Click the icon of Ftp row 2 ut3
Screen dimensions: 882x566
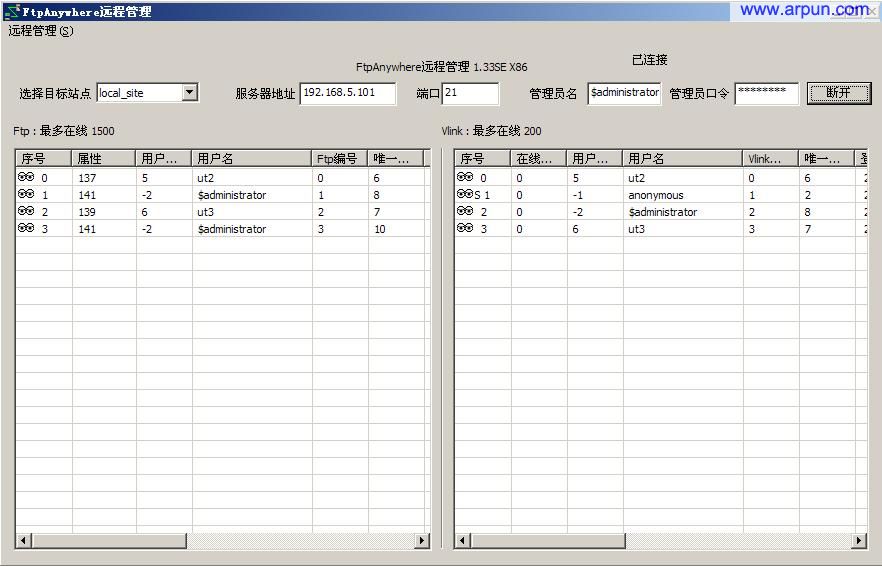[x=26, y=211]
